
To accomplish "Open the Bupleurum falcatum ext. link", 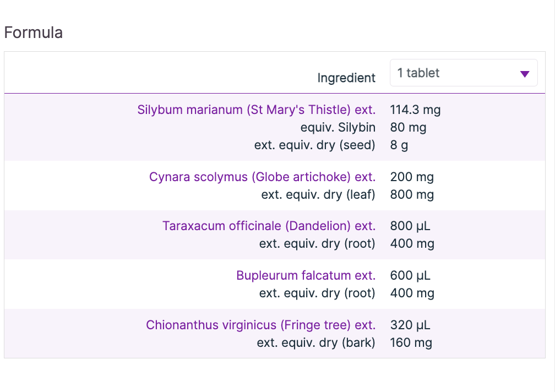I will click(306, 275).
